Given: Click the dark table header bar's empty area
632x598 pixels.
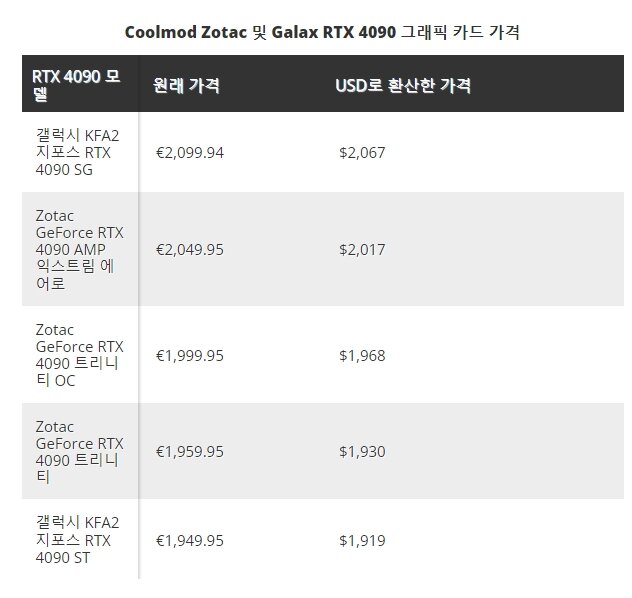Looking at the screenshot, I should pos(548,83).
